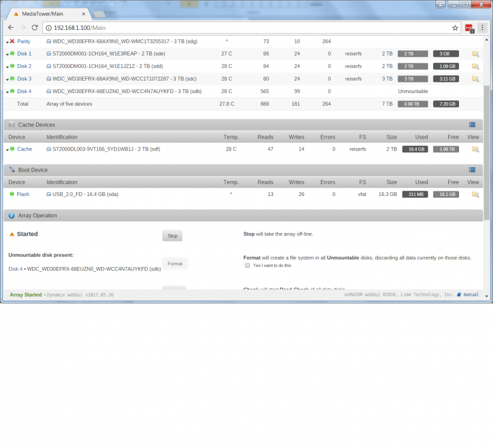The height and width of the screenshot is (448, 493).
Task: Click the drive icon beside ST2000DM001 W1E3REAP
Action: pyautogui.click(x=49, y=54)
